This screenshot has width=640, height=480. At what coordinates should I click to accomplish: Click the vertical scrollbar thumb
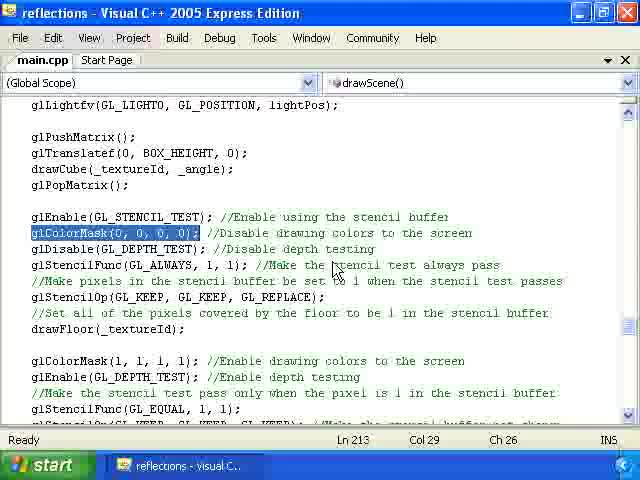(629, 327)
